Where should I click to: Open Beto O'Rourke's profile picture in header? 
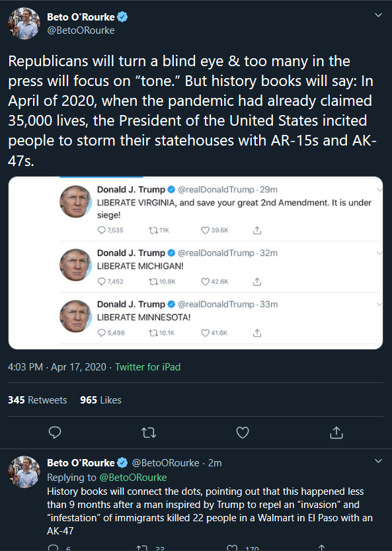coord(24,24)
